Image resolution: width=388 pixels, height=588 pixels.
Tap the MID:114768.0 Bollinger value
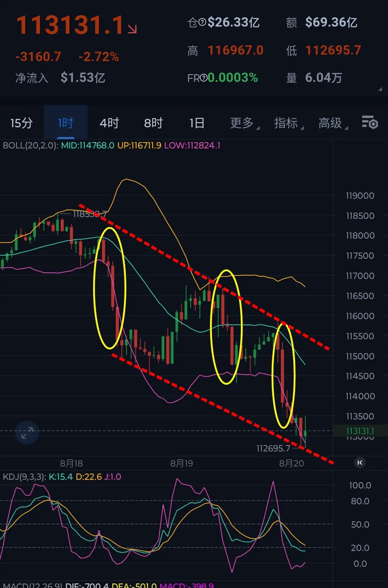(88, 146)
